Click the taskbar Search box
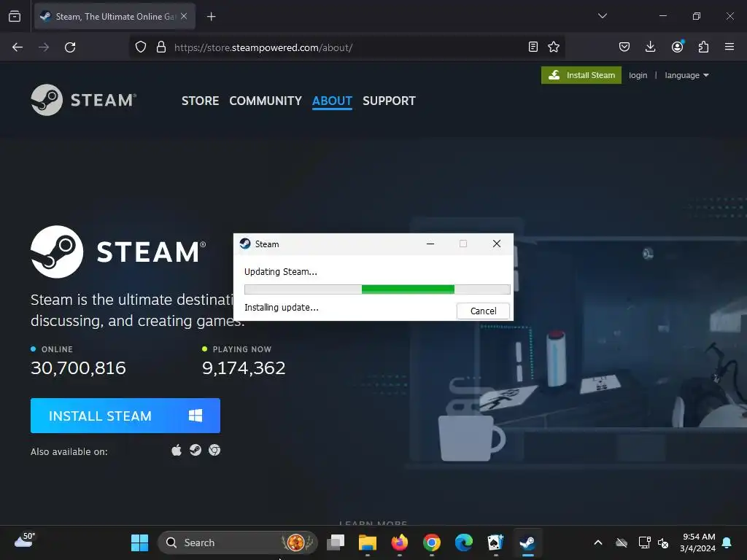This screenshot has height=560, width=747. [x=237, y=542]
